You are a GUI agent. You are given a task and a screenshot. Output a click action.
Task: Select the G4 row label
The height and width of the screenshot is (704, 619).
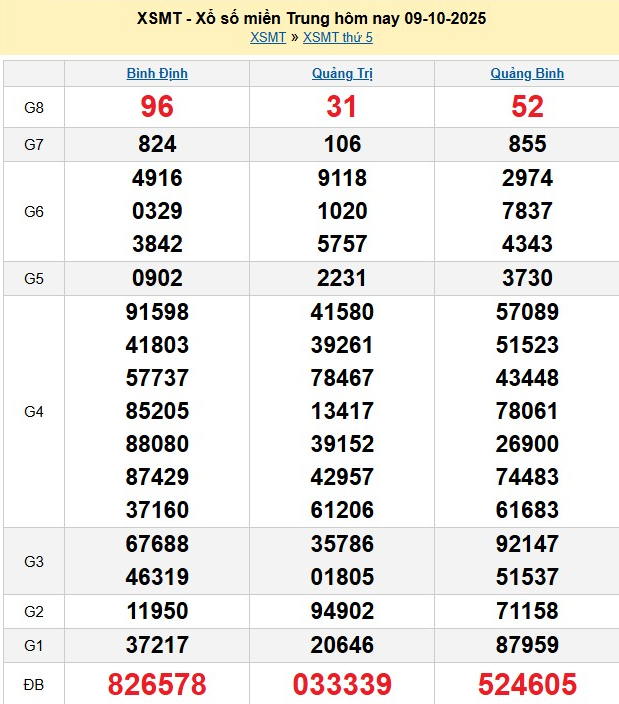[x=34, y=411]
